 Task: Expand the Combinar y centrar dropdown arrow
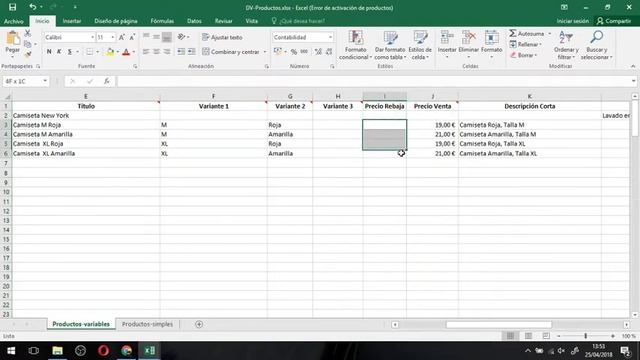[265, 52]
